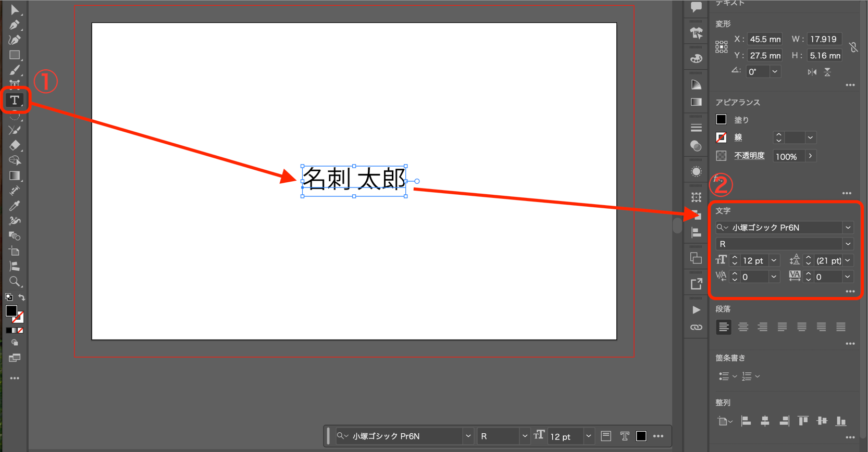Toggle constrain width and height proportions

(853, 47)
